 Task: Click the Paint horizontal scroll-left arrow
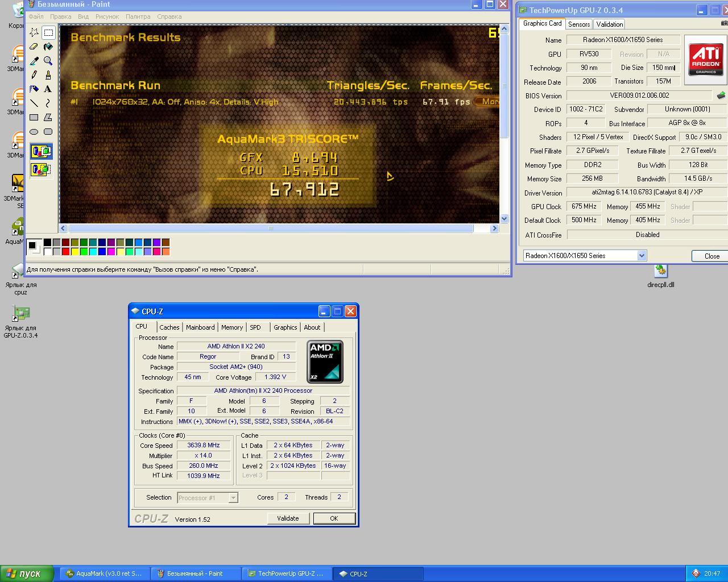pyautogui.click(x=64, y=228)
